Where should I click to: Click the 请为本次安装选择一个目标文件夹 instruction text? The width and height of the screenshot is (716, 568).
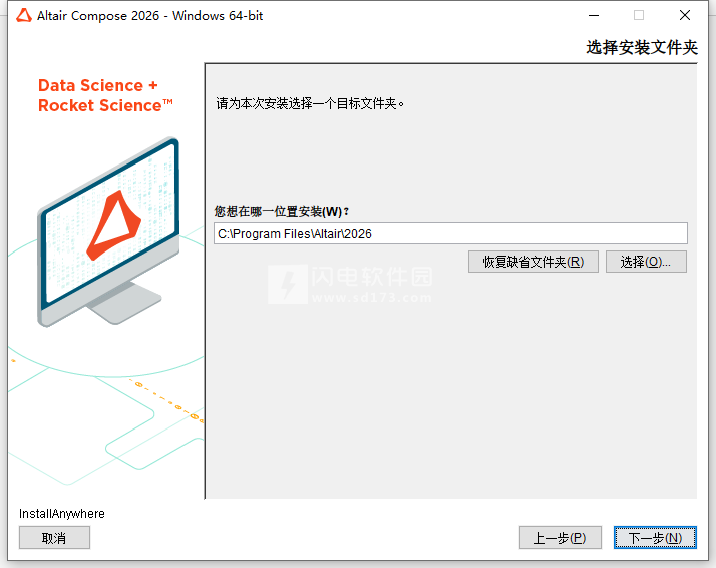tap(310, 104)
